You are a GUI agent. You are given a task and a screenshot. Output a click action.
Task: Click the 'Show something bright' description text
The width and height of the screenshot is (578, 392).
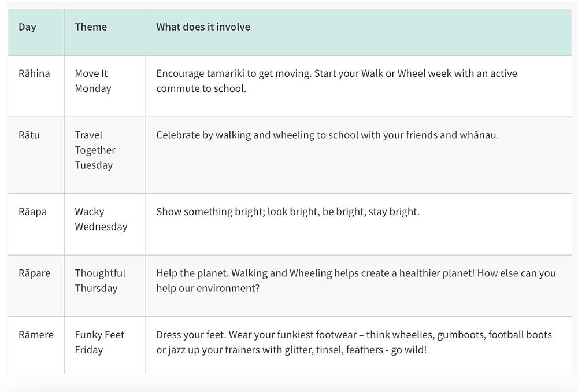(x=288, y=212)
